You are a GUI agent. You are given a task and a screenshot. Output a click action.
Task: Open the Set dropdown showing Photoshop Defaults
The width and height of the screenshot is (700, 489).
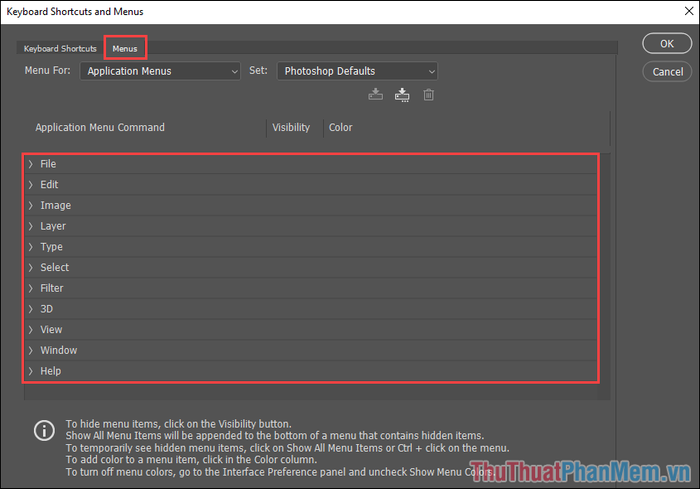click(x=357, y=71)
